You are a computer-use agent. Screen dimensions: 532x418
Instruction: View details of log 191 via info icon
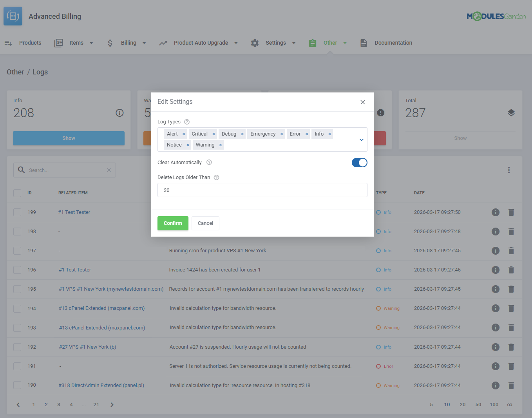pyautogui.click(x=496, y=366)
